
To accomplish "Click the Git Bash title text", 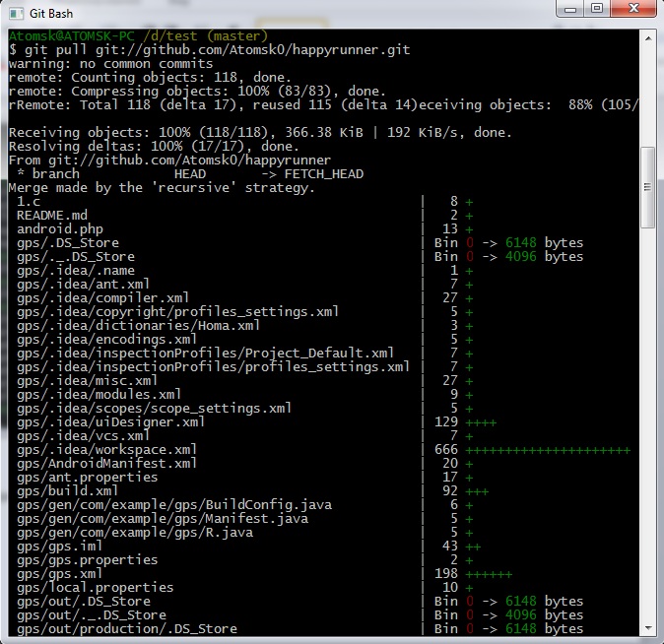I will (51, 14).
